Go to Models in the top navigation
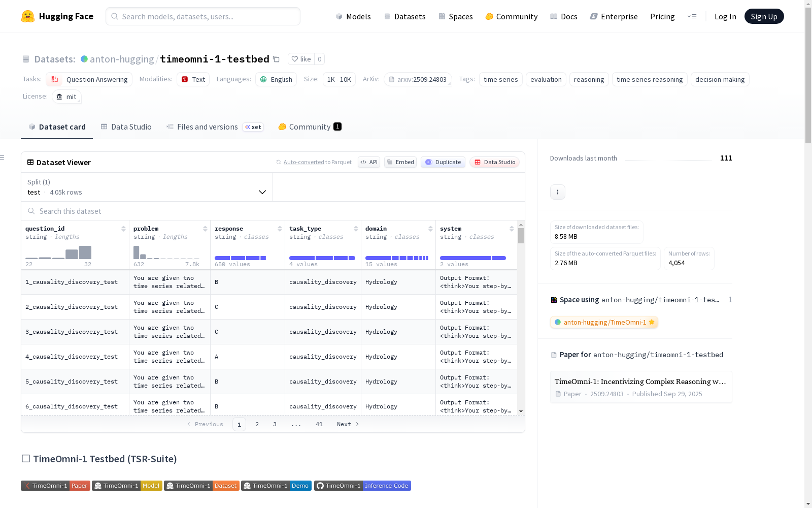Screen dimensions: 812x508 pos(353,16)
